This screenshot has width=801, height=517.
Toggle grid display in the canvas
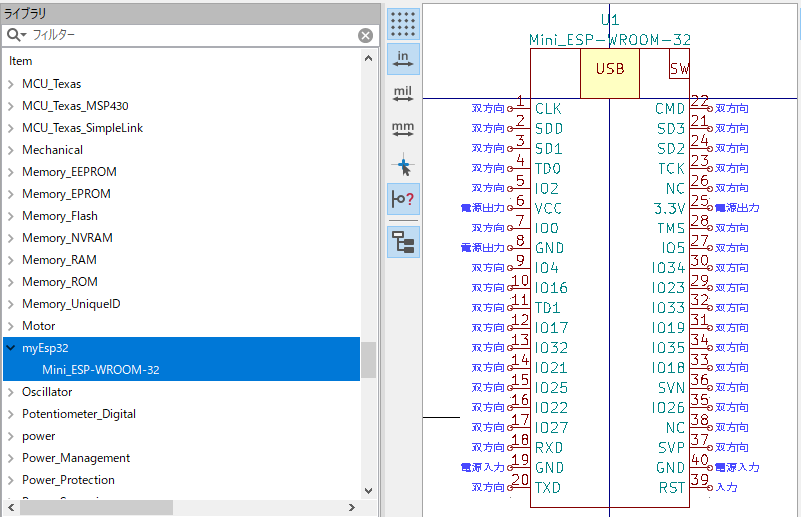403,24
